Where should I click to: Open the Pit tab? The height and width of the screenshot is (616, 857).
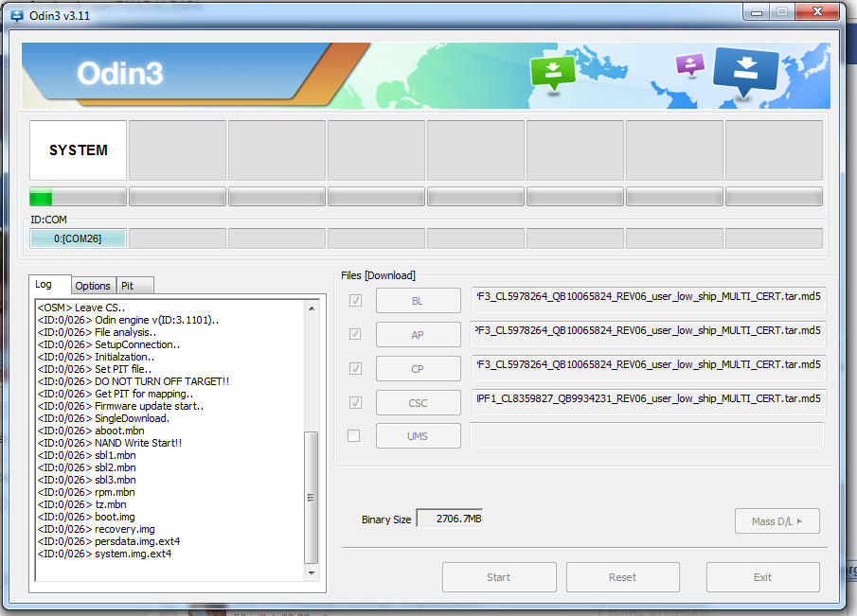coord(135,286)
